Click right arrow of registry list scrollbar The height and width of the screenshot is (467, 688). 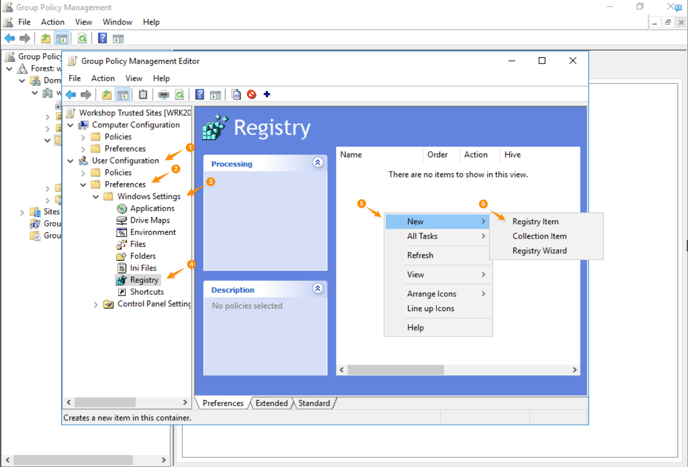(574, 370)
